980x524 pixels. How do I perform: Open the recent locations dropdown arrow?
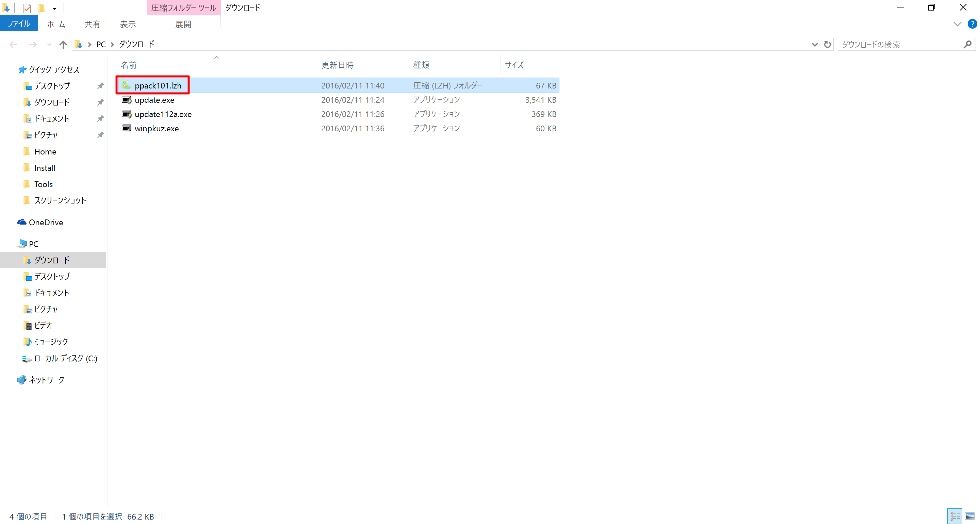(49, 45)
